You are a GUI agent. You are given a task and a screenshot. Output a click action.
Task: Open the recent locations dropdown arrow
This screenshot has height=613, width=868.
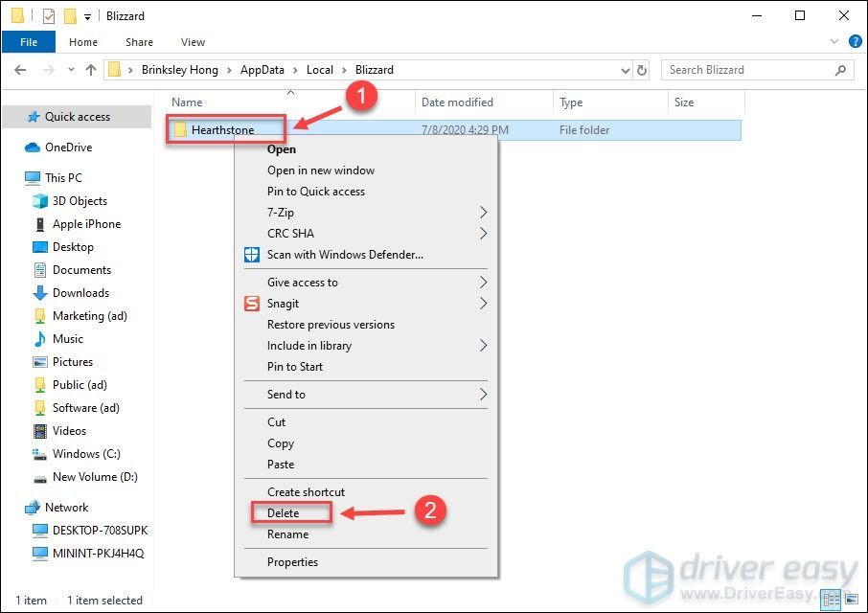(71, 70)
